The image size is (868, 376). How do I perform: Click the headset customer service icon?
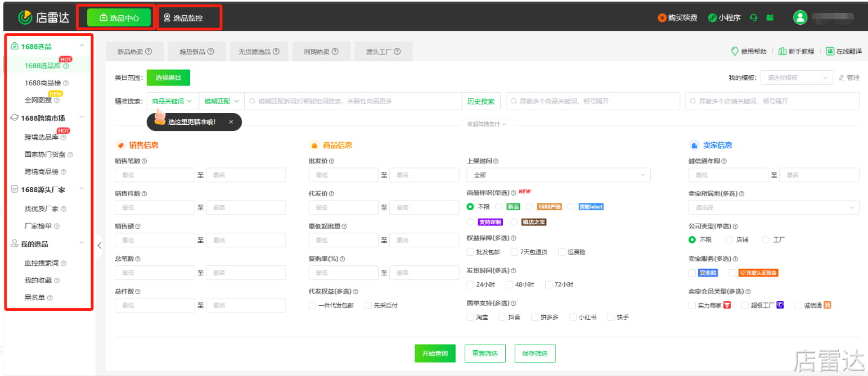pyautogui.click(x=754, y=17)
